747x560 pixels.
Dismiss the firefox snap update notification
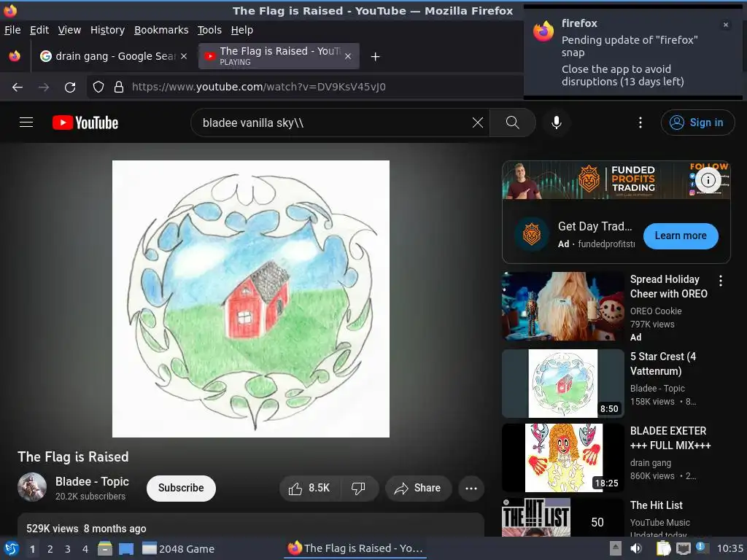point(726,25)
